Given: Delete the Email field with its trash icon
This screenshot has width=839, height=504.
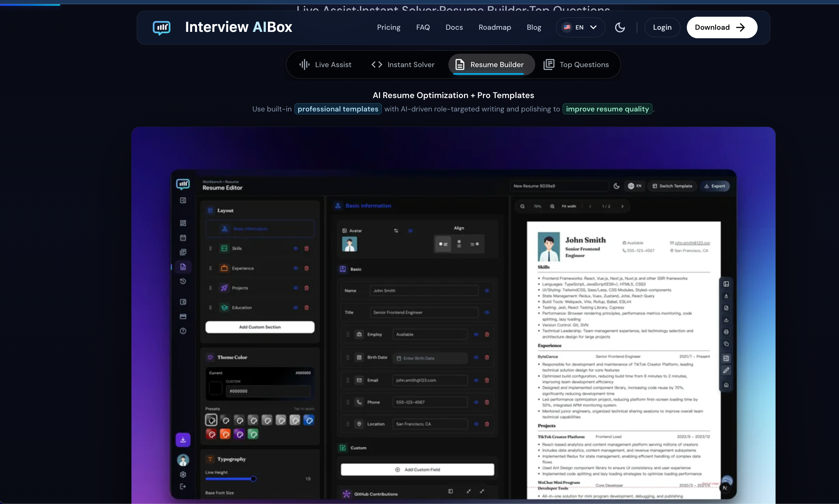Looking at the screenshot, I should tap(487, 380).
